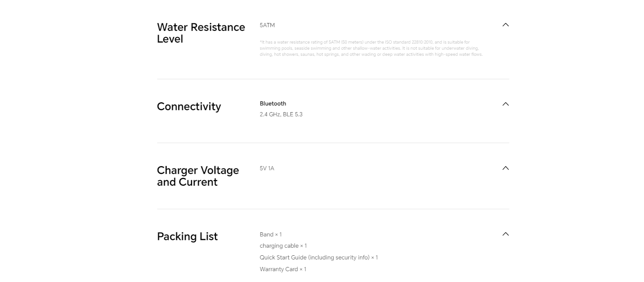The width and height of the screenshot is (644, 282).
Task: Click the Connectivity heading
Action: point(189,107)
